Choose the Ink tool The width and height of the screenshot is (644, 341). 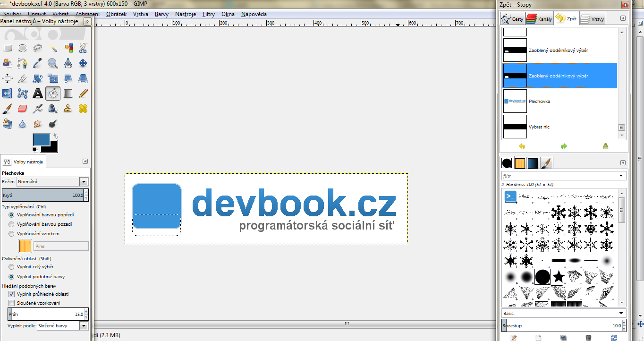point(53,108)
